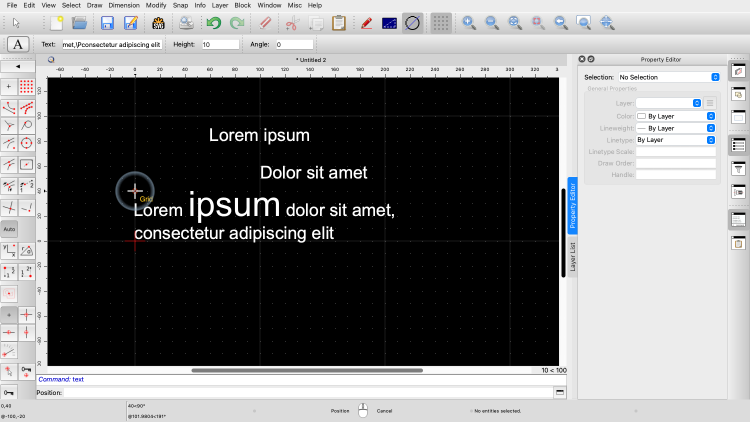This screenshot has width=750, height=422.
Task: Save the drawing with the floppy disk icon
Action: pyautogui.click(x=107, y=23)
